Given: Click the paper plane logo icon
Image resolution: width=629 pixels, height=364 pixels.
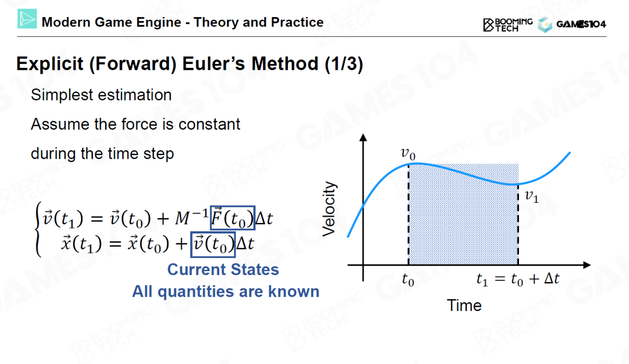Looking at the screenshot, I should (x=27, y=19).
